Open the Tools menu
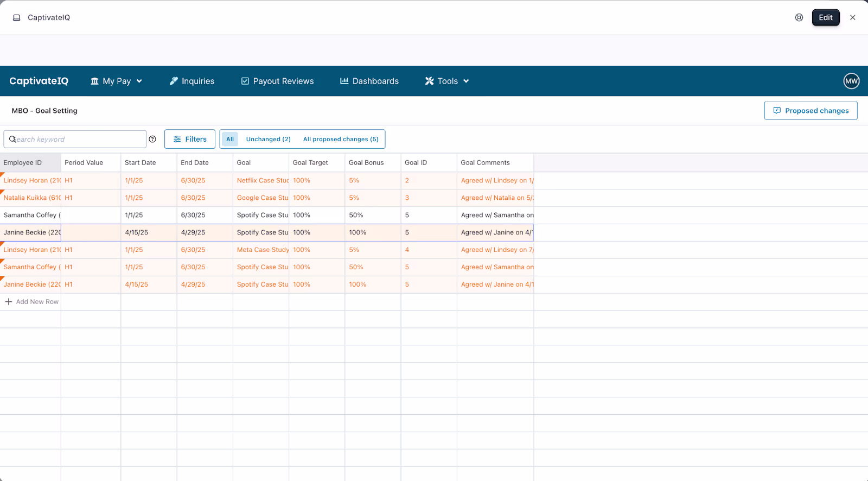The width and height of the screenshot is (868, 481). [x=447, y=81]
